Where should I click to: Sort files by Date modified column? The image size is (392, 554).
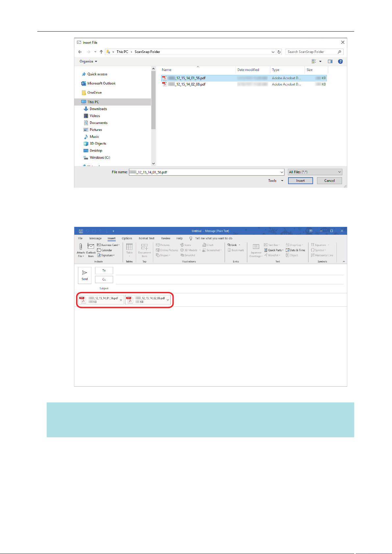(253, 70)
